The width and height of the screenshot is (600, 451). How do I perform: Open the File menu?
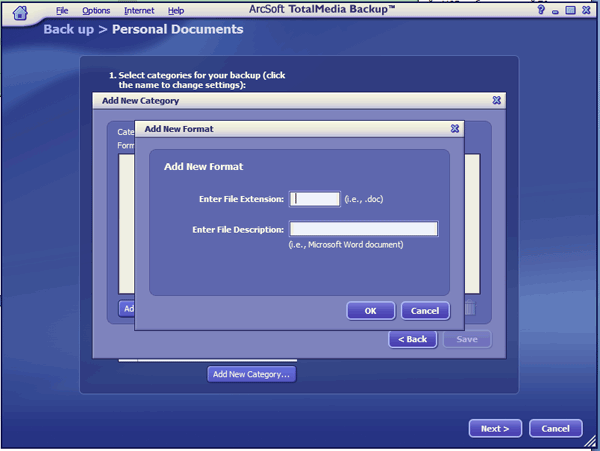pos(62,11)
